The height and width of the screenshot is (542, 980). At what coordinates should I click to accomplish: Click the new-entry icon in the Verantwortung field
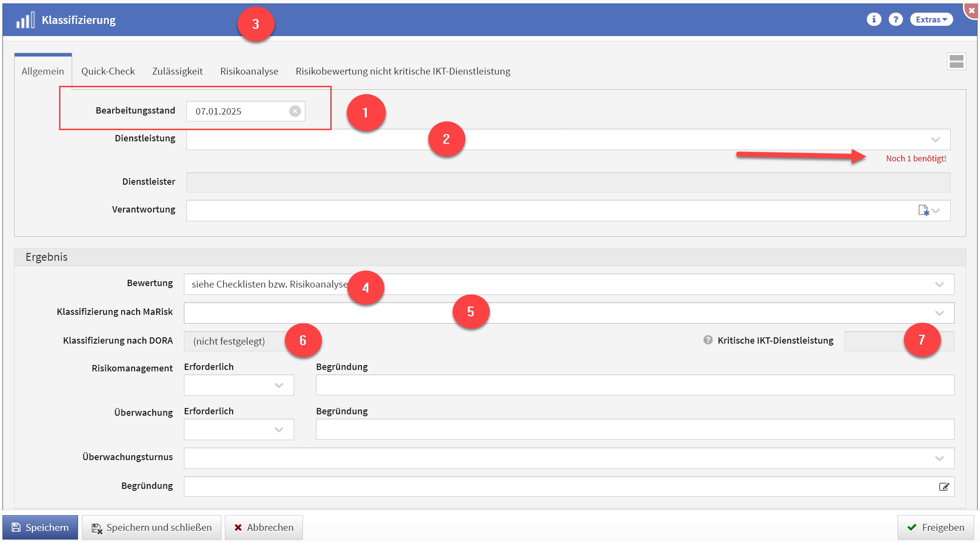pyautogui.click(x=923, y=211)
